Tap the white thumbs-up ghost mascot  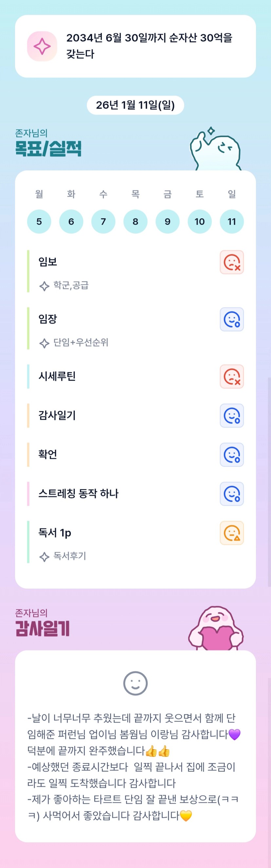click(216, 150)
